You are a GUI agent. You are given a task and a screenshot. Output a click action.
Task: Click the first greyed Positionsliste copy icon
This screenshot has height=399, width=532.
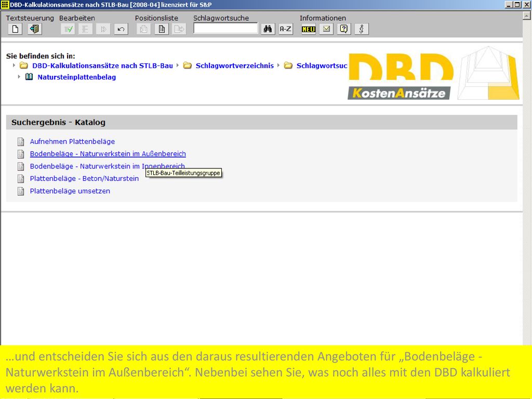[144, 29]
